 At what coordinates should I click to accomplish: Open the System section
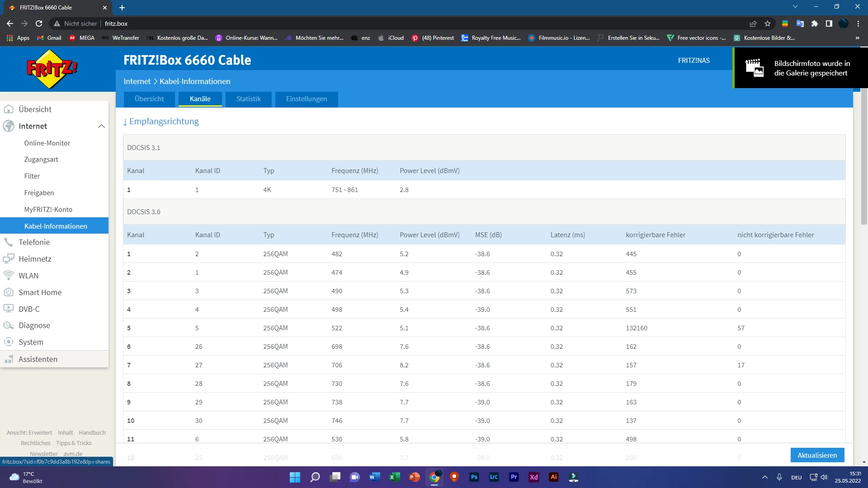(x=31, y=342)
